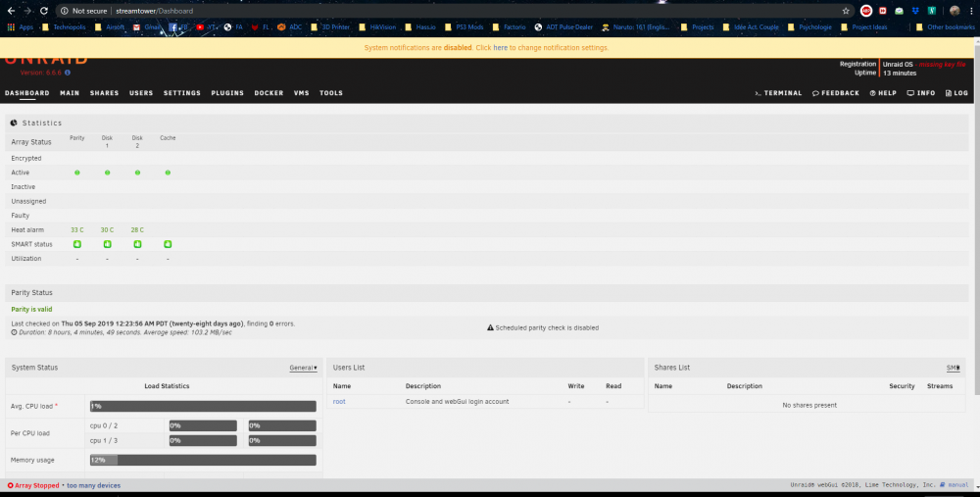Open the system Info panel
Screen dimensions: 980x497
921,93
